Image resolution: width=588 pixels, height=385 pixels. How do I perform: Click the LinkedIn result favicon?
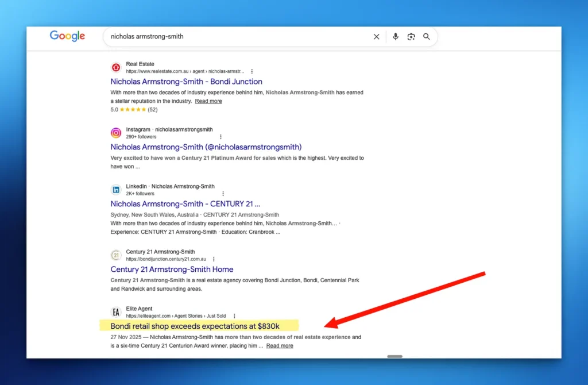click(x=116, y=190)
